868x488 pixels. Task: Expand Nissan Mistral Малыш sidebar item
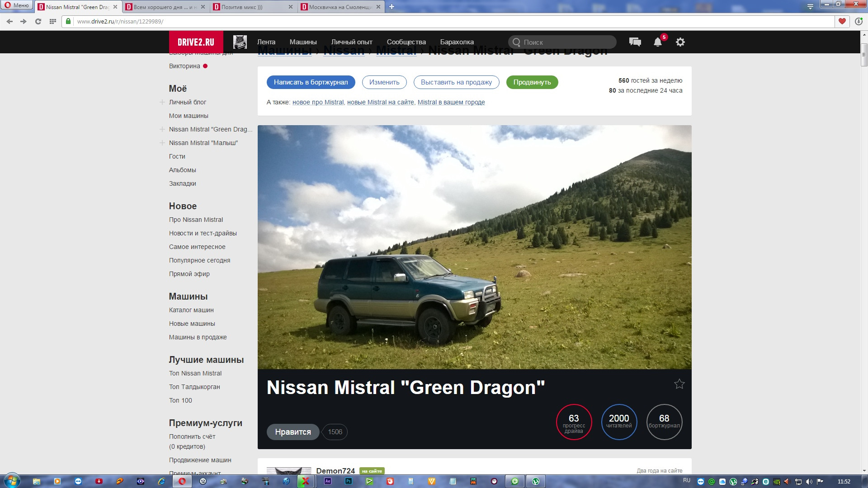click(162, 143)
